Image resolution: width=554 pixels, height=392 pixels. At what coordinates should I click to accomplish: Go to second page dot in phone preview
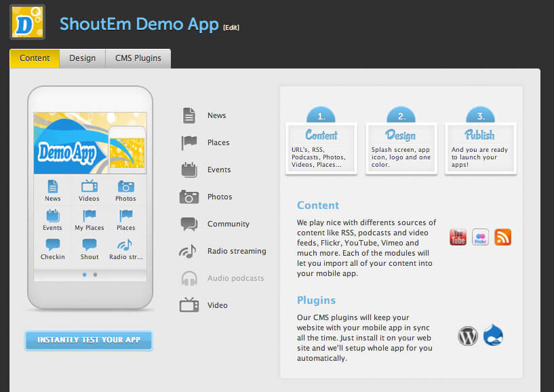tap(95, 275)
